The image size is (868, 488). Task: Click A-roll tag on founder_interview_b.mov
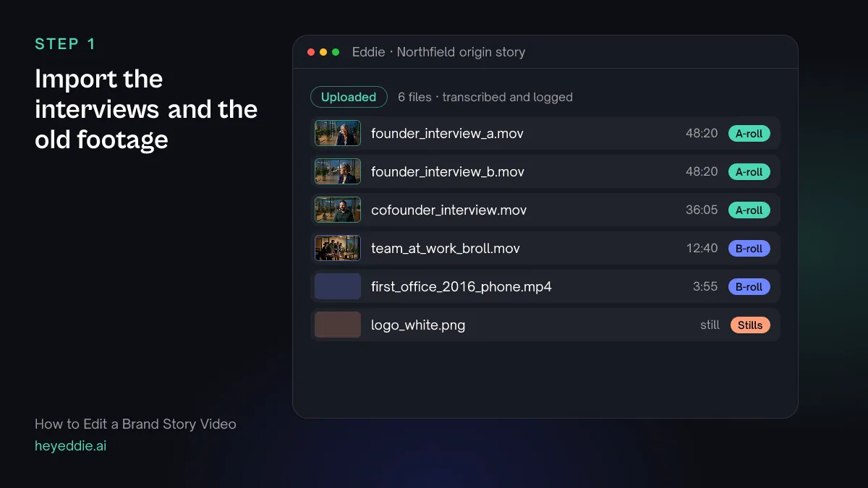tap(749, 172)
